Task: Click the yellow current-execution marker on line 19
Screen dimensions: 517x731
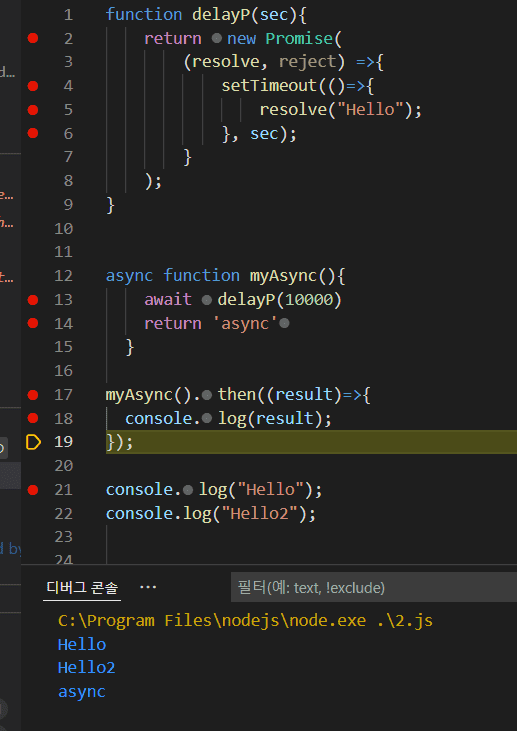Action: 33,441
